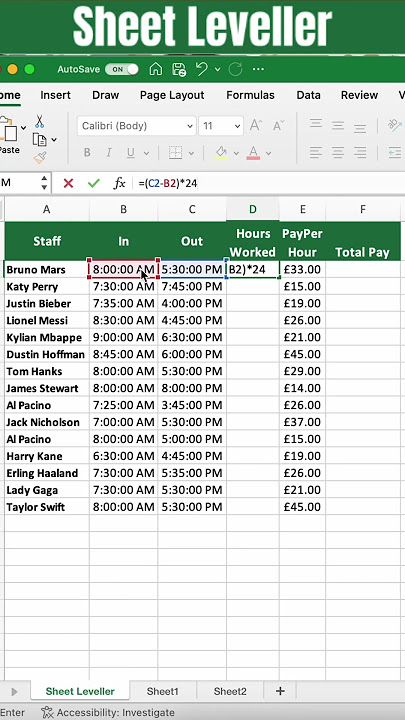The height and width of the screenshot is (720, 405).
Task: Click the Save icon in title bar
Action: [x=179, y=69]
